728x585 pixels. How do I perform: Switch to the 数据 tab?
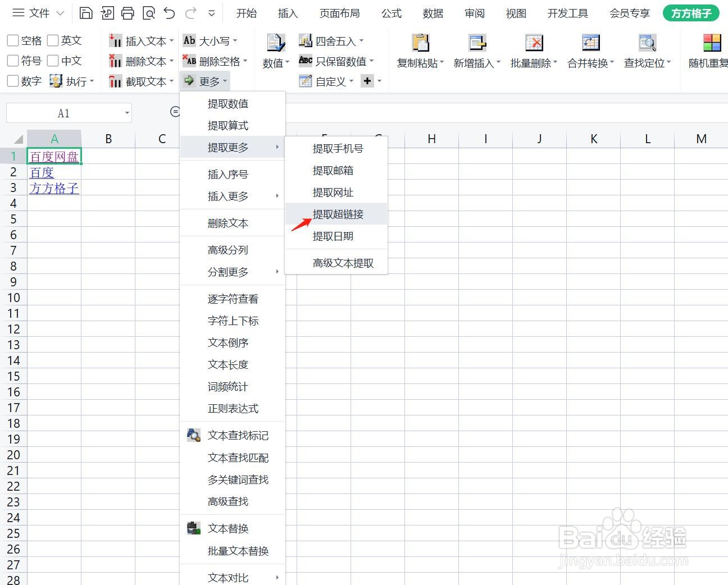click(x=433, y=13)
